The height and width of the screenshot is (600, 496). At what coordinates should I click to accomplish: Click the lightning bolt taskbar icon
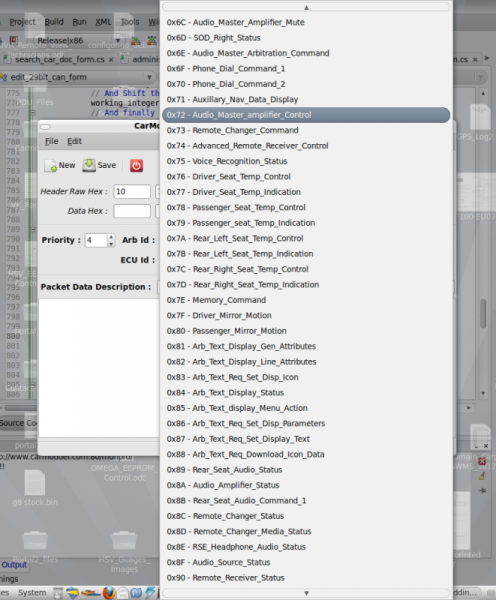tap(151, 593)
